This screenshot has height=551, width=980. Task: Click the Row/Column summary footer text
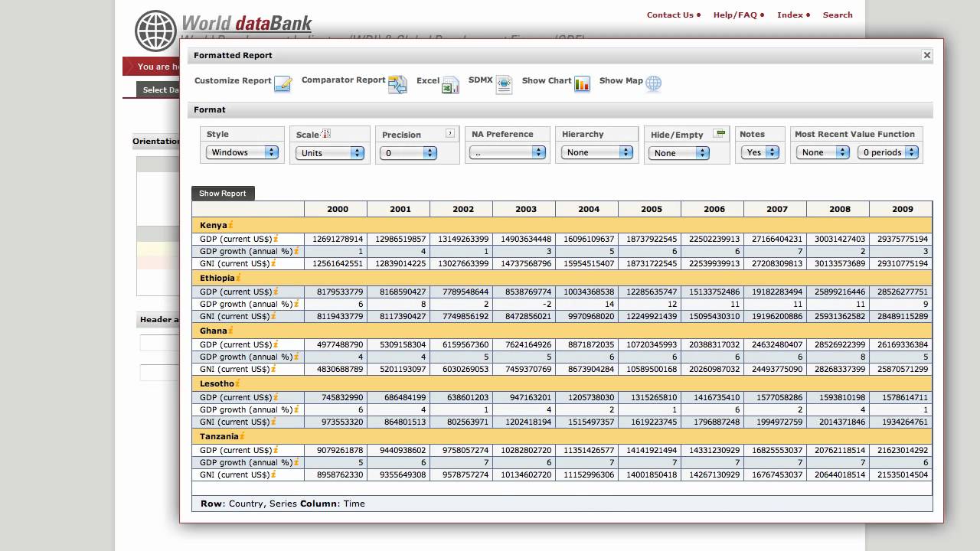pyautogui.click(x=283, y=504)
